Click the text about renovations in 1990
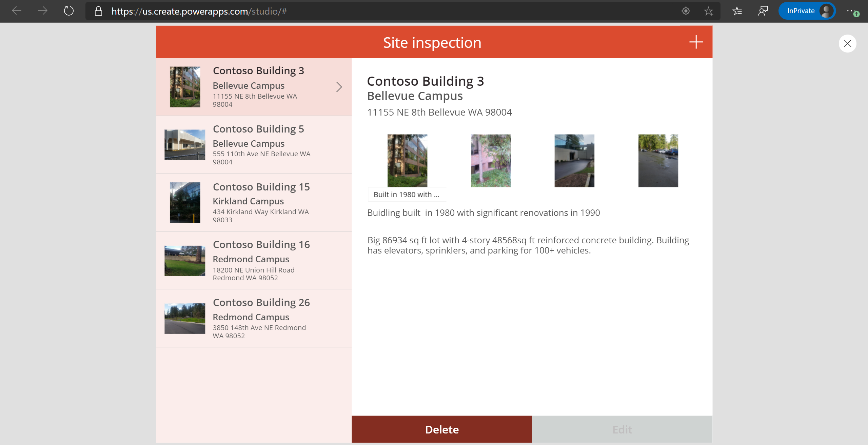This screenshot has width=868, height=445. point(484,213)
